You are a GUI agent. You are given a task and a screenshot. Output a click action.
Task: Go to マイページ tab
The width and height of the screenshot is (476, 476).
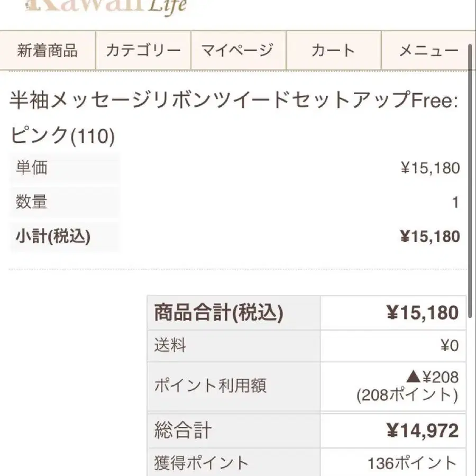click(239, 50)
